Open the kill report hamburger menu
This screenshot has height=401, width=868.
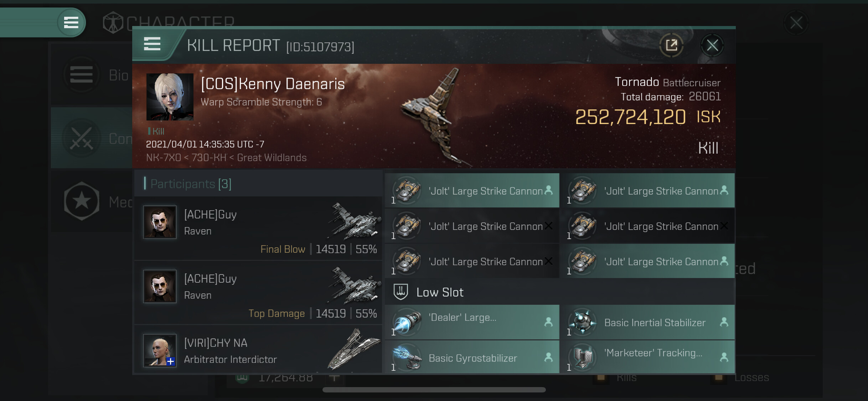(152, 44)
